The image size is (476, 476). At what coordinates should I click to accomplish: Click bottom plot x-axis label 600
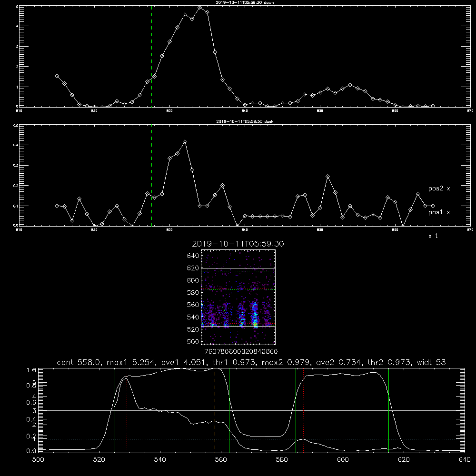[343, 460]
